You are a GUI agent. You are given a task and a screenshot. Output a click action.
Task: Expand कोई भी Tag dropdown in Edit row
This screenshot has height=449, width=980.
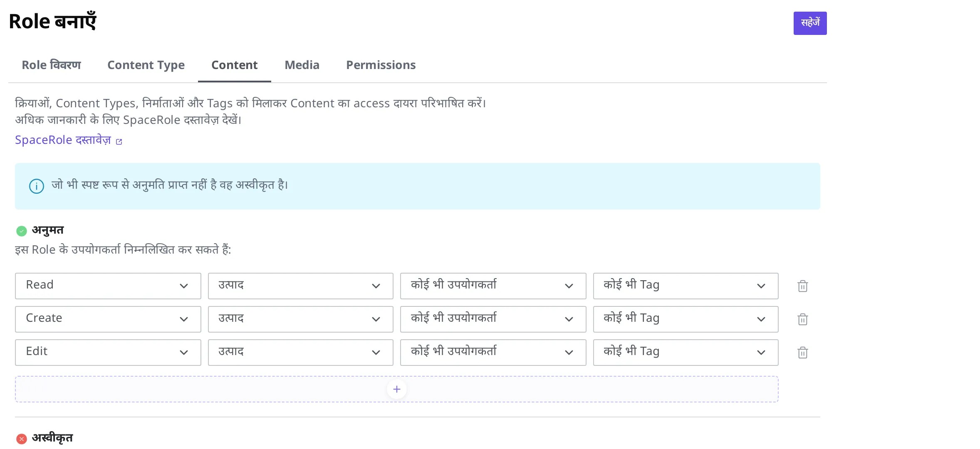point(686,353)
